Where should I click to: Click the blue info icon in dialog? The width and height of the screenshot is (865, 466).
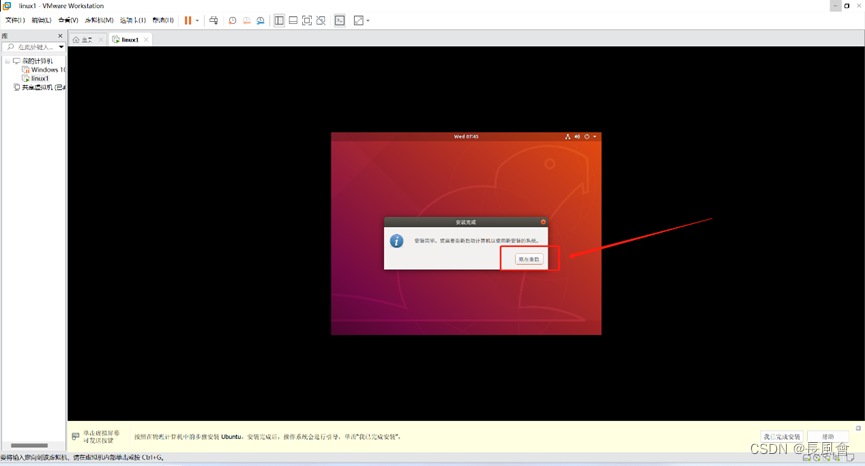point(396,241)
